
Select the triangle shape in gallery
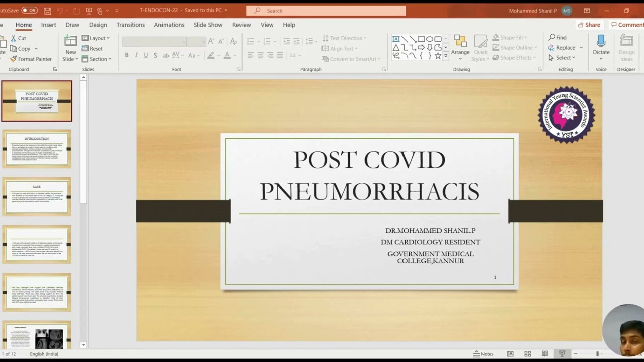[x=396, y=47]
